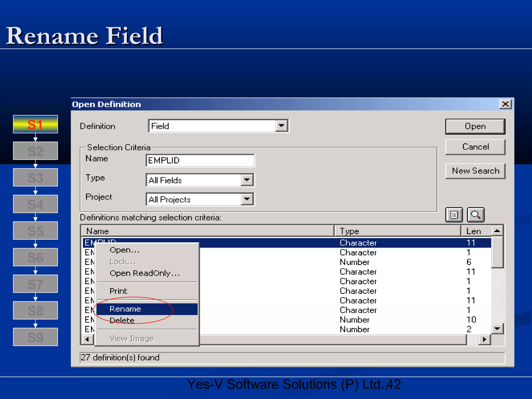Select the Number row with length 2
Screen dimensions: 532x399
287,329
